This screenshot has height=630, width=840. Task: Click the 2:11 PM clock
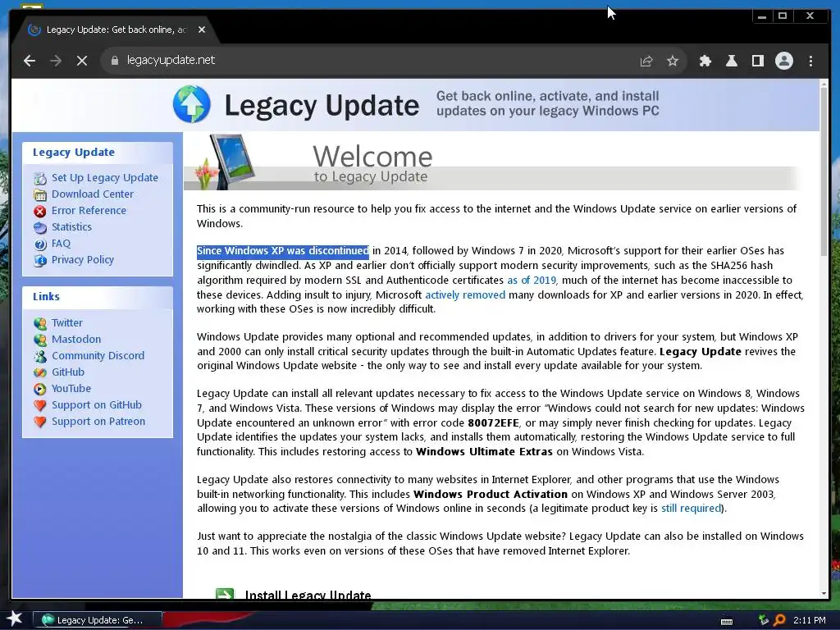(x=809, y=620)
